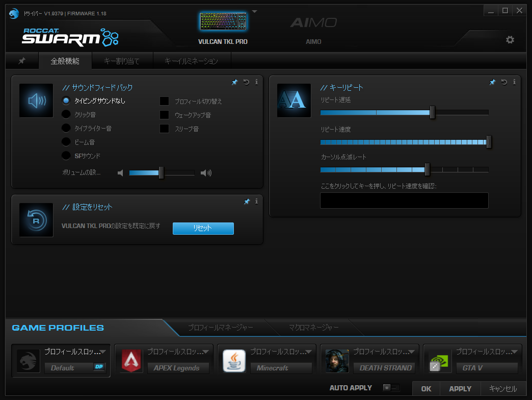Reset the サウンドフィードバック panel with the undo icon
This screenshot has height=400, width=532.
[x=246, y=82]
